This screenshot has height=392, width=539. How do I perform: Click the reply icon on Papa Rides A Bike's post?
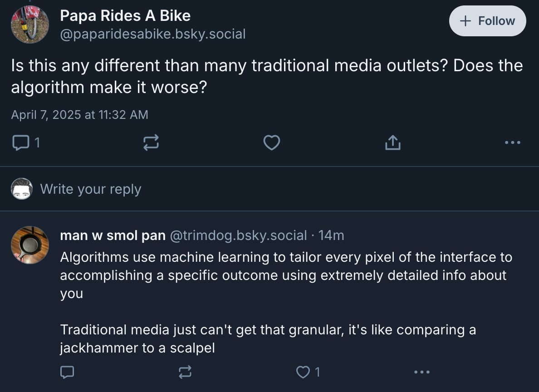coord(20,143)
